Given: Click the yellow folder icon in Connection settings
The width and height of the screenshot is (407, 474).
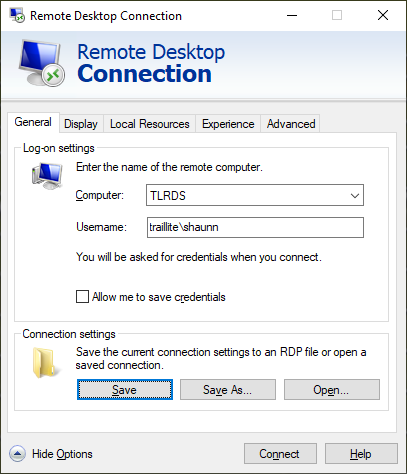Looking at the screenshot, I should [44, 363].
